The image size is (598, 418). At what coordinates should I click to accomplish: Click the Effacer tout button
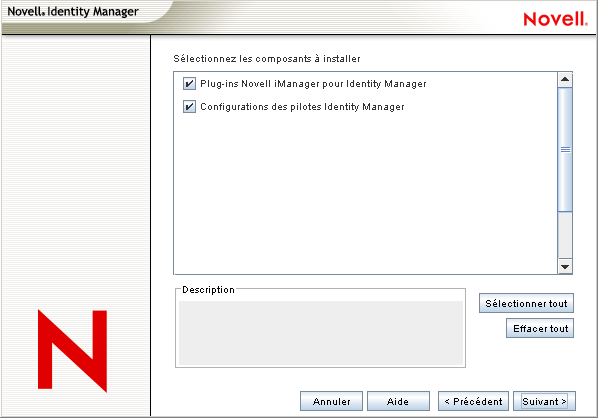[x=540, y=328]
